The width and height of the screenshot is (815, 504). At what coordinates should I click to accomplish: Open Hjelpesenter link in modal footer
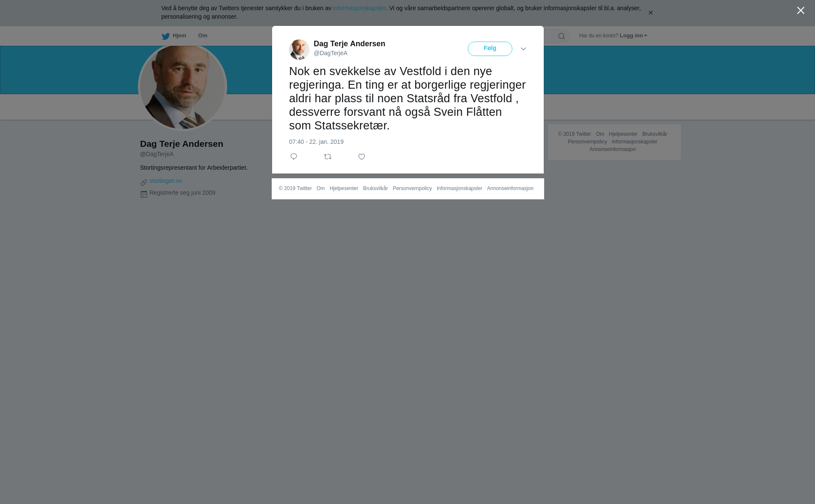(x=344, y=188)
